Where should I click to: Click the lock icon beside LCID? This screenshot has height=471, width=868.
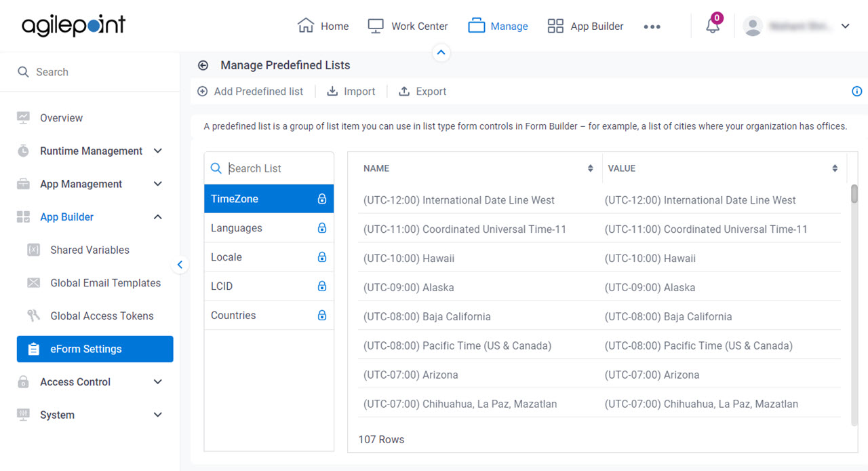[322, 286]
